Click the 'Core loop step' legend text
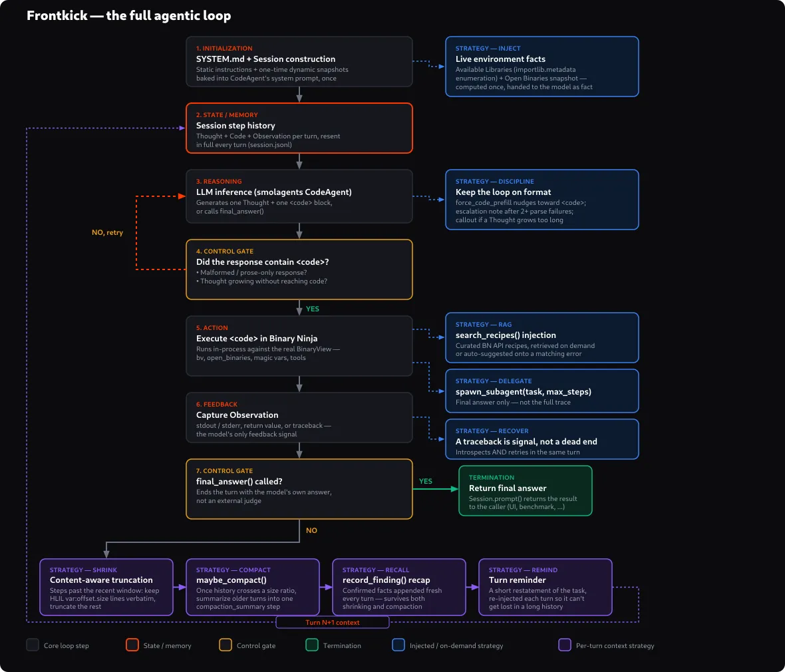This screenshot has height=672, width=785. (66, 645)
